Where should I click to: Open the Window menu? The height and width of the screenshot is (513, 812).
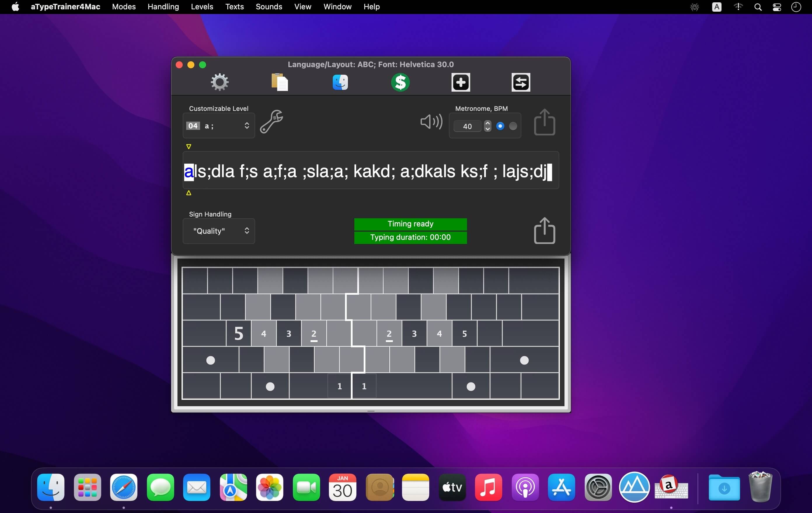pyautogui.click(x=337, y=7)
